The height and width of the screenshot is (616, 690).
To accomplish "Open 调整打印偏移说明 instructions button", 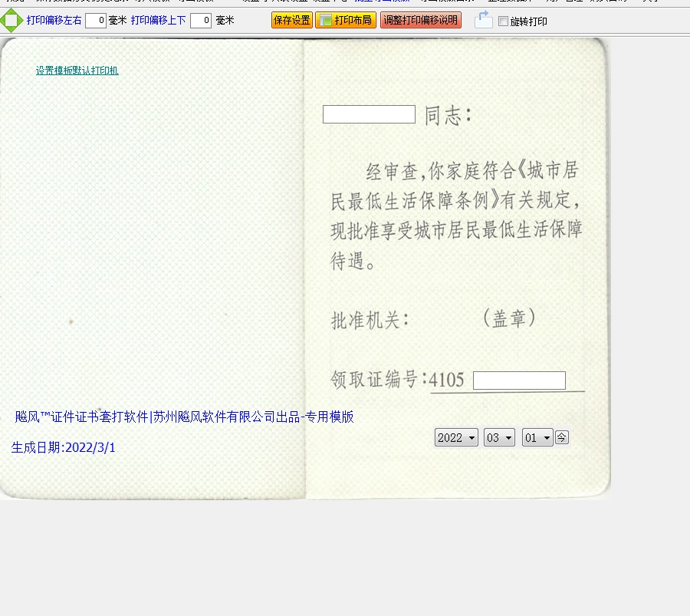I will 421,21.
